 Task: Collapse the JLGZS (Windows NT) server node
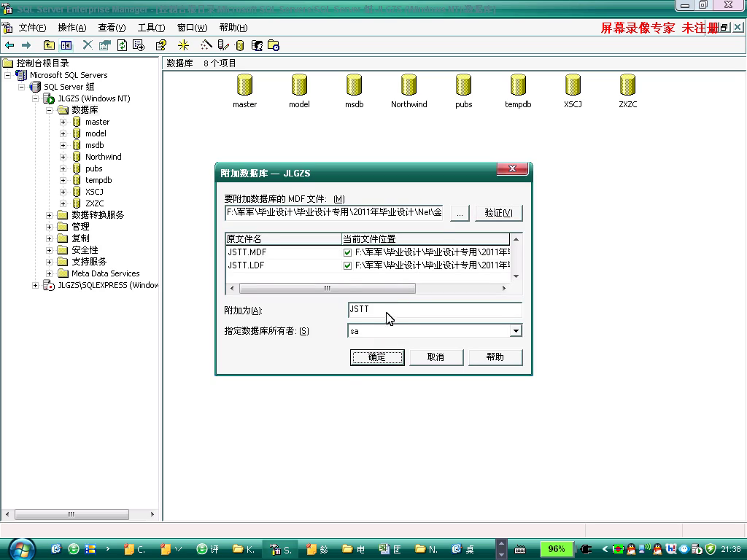coord(35,98)
